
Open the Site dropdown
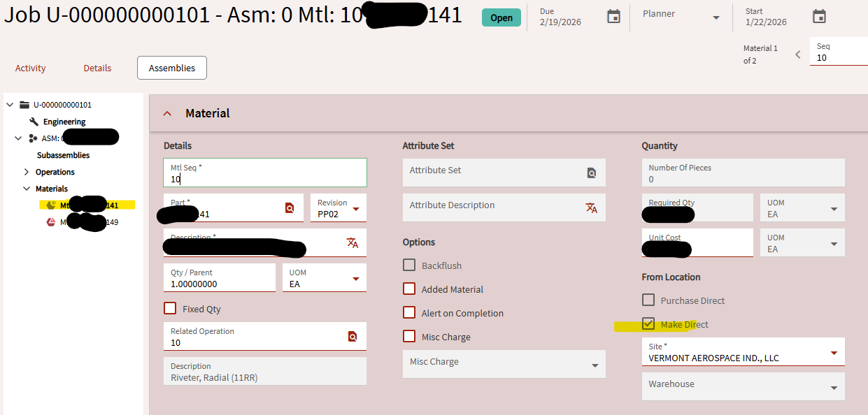point(834,353)
